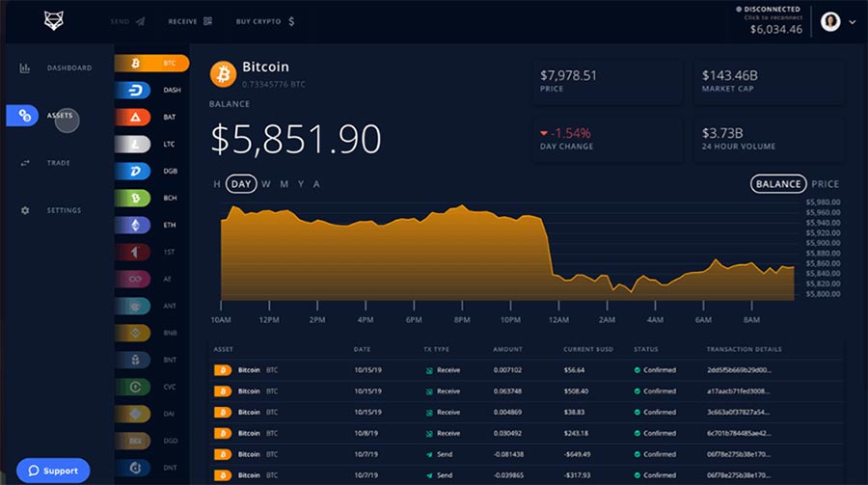The height and width of the screenshot is (485, 868).
Task: Click the $6,034.46 total portfolio value
Action: (x=776, y=29)
